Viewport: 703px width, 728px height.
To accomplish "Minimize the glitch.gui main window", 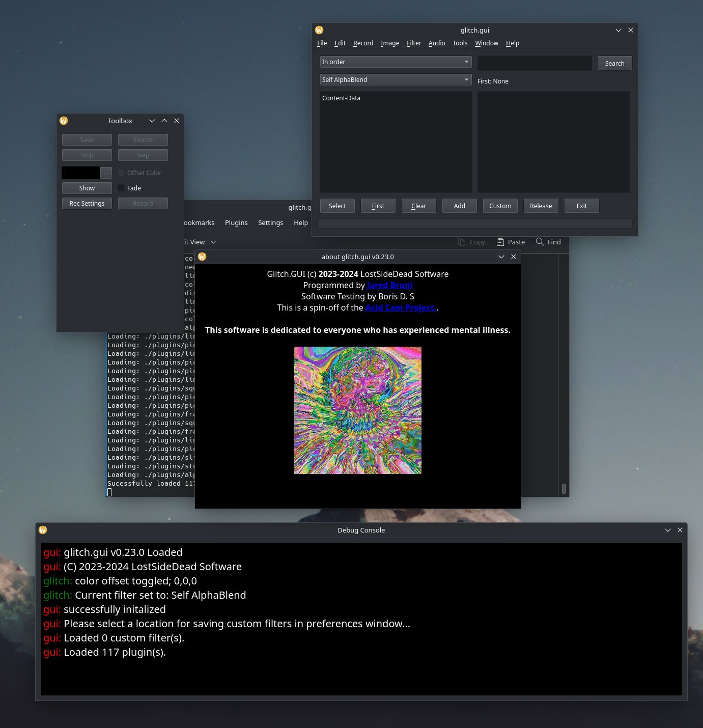I will pyautogui.click(x=618, y=30).
